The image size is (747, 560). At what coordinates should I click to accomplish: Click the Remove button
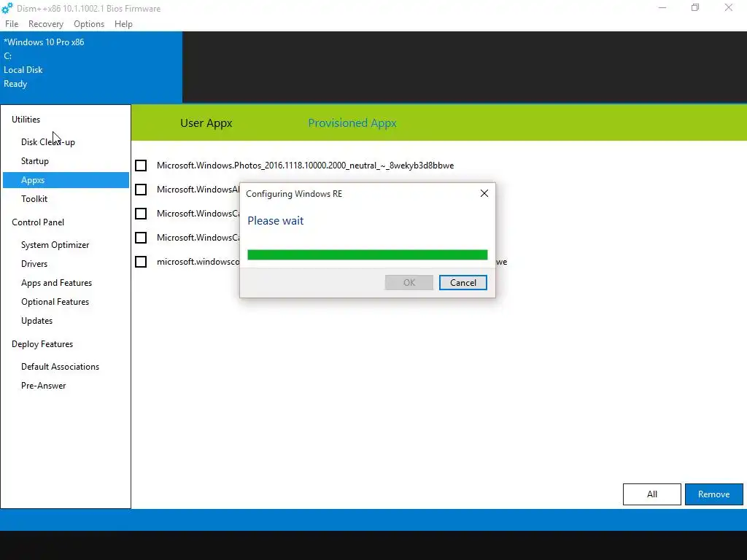713,494
